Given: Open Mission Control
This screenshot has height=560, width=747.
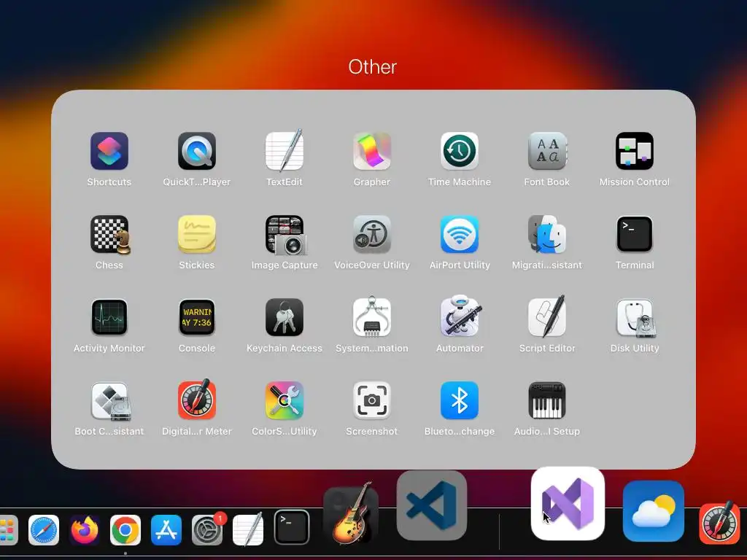Looking at the screenshot, I should click(635, 152).
